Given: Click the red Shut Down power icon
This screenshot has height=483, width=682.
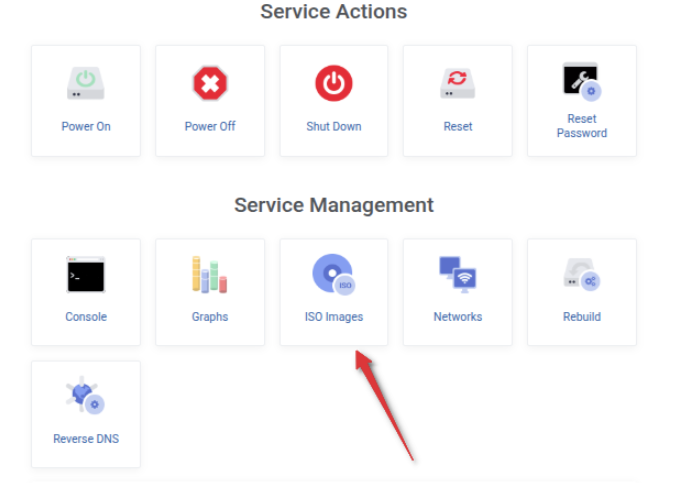Looking at the screenshot, I should click(x=334, y=83).
